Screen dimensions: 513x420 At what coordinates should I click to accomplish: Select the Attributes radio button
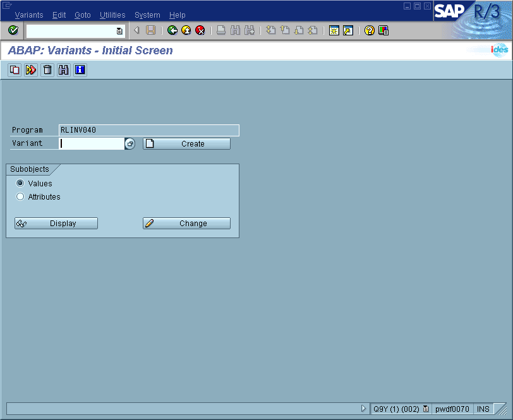point(20,196)
